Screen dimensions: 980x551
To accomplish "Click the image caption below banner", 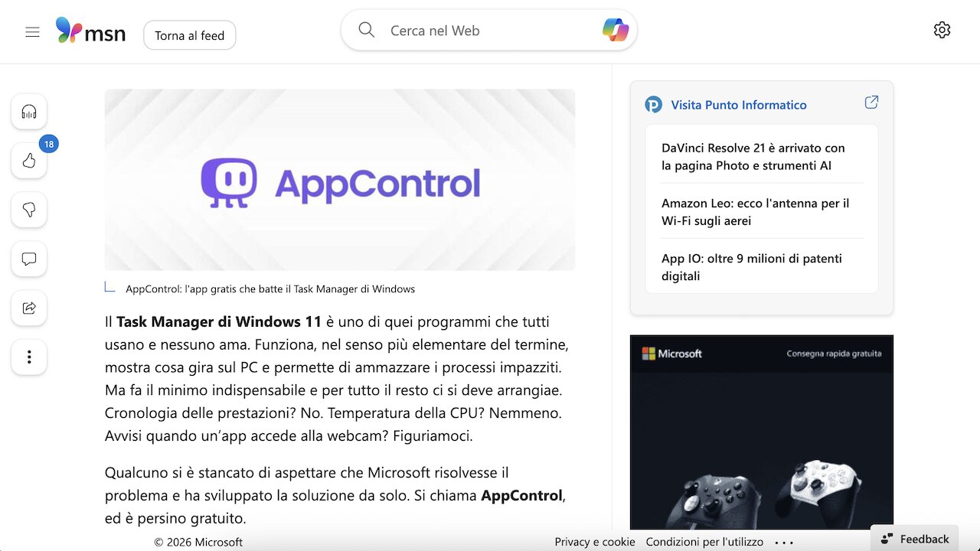I will click(x=270, y=289).
